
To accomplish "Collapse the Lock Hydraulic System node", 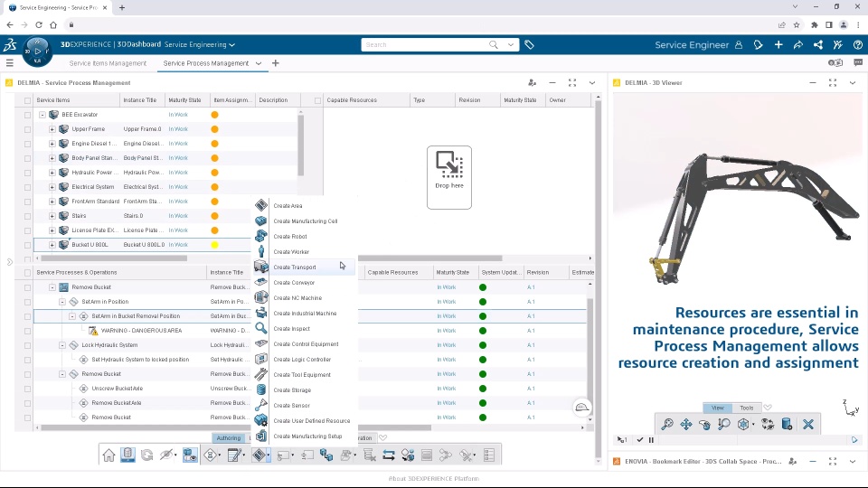I will coord(62,345).
